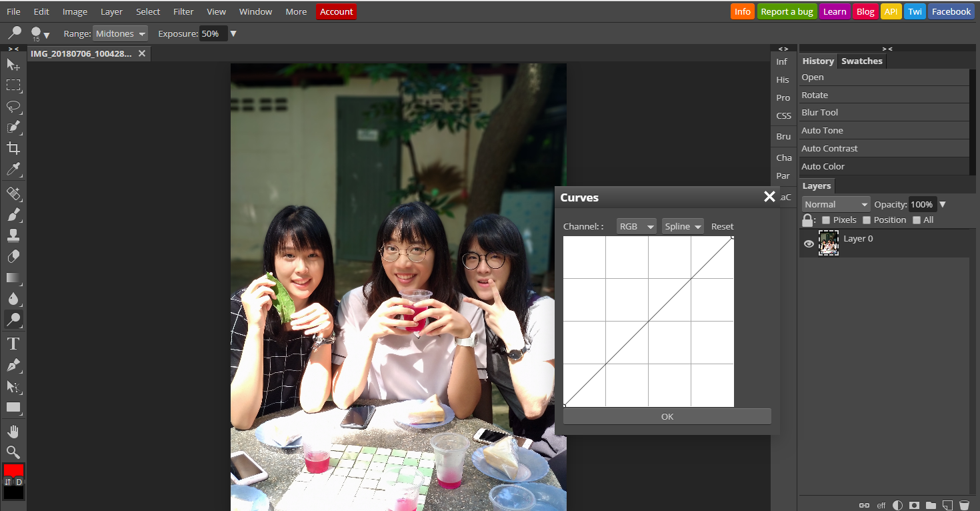Click the Exposure 50% field

[x=213, y=33]
